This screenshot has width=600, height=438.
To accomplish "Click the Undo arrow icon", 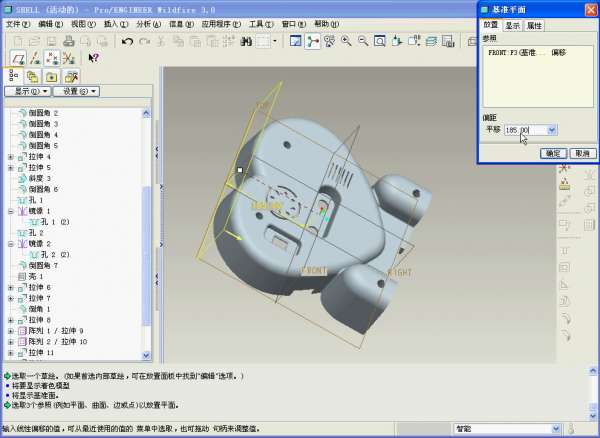I will click(x=127, y=41).
